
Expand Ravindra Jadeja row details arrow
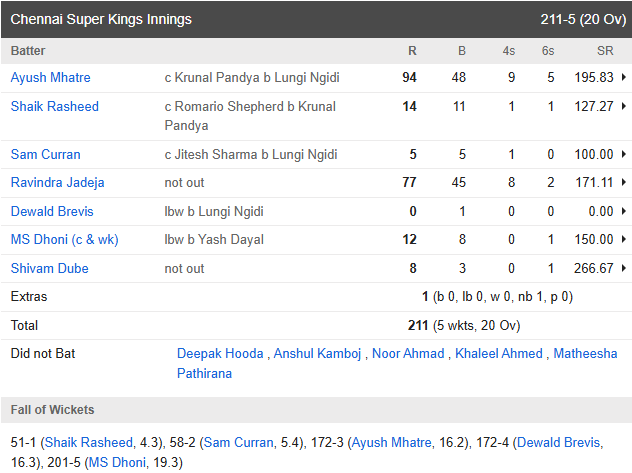(x=624, y=182)
